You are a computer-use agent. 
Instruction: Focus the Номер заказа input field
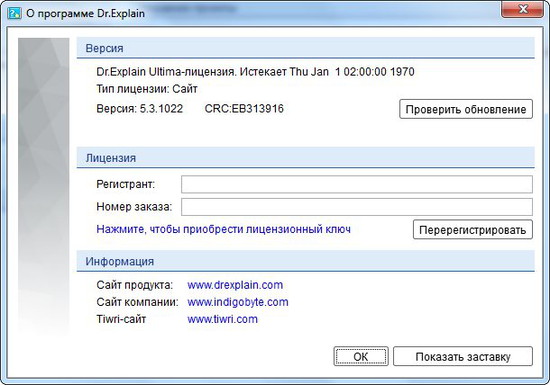357,207
